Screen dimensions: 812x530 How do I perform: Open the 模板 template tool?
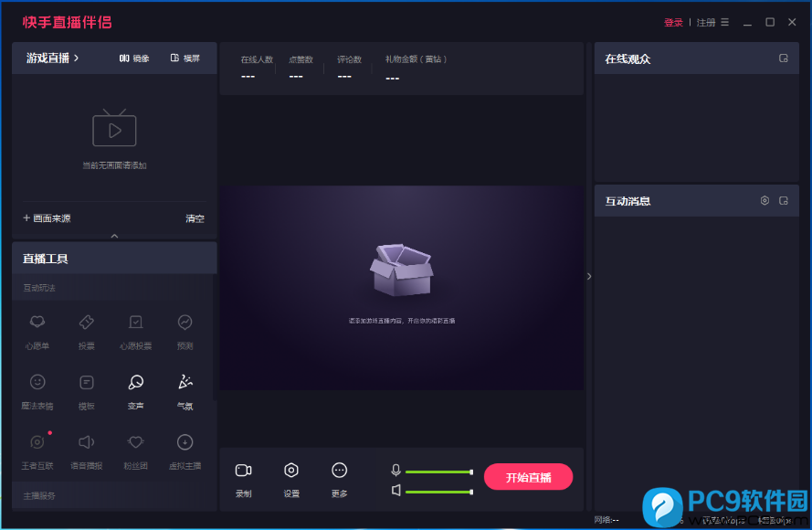tap(87, 390)
